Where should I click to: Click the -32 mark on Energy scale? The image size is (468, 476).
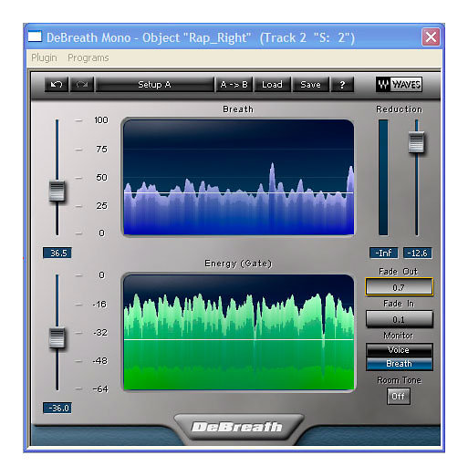100,333
